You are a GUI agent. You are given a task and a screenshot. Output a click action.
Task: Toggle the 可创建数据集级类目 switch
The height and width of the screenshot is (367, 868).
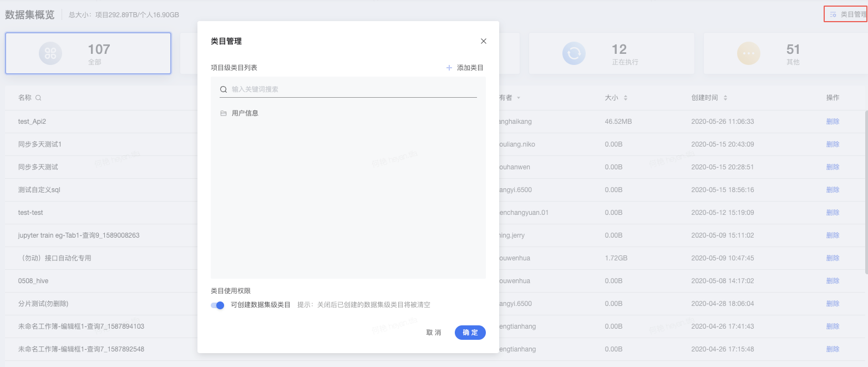217,305
